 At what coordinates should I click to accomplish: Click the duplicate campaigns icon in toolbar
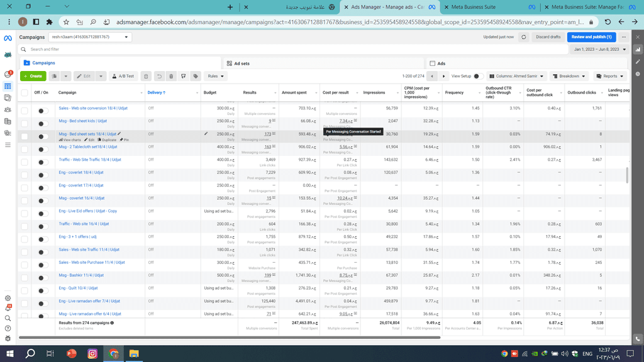point(55,76)
